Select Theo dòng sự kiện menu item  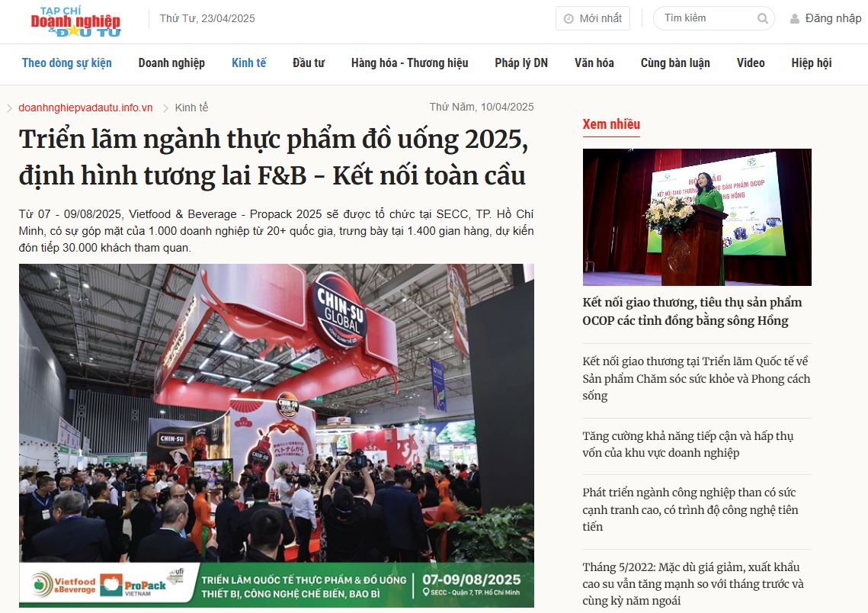[x=67, y=63]
